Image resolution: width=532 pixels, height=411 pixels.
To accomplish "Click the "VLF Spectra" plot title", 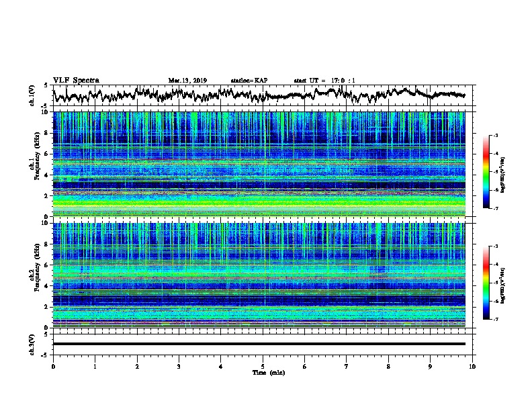I will pos(76,81).
